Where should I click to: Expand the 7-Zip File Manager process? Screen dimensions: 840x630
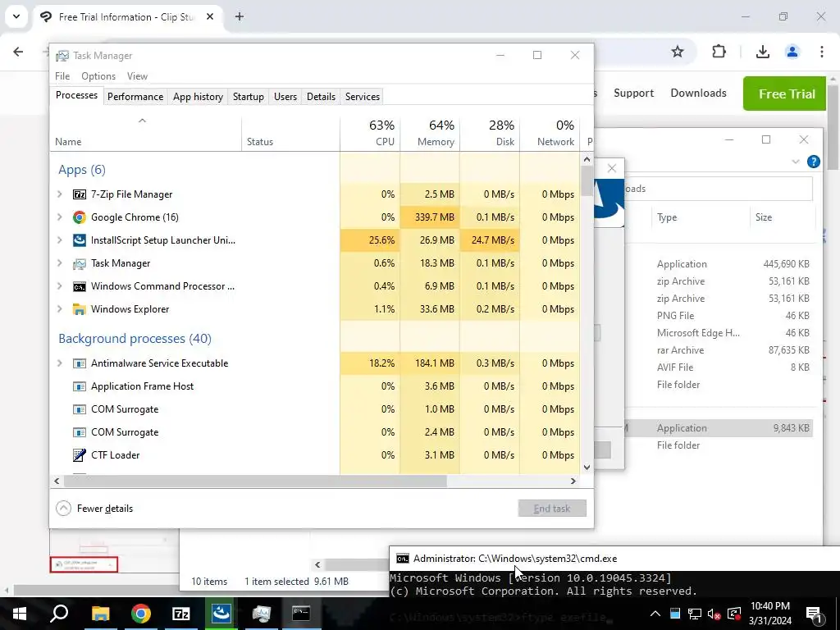(60, 194)
